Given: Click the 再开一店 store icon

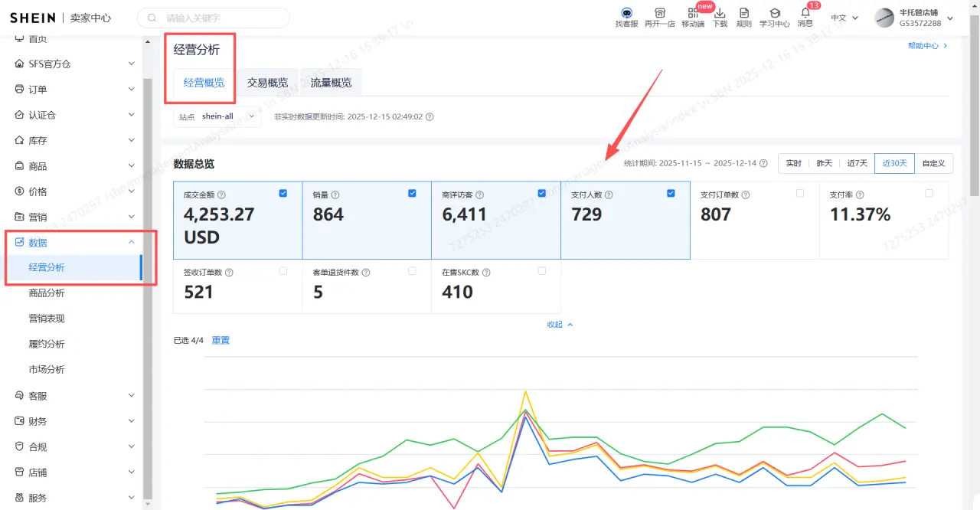Looking at the screenshot, I should click(659, 13).
